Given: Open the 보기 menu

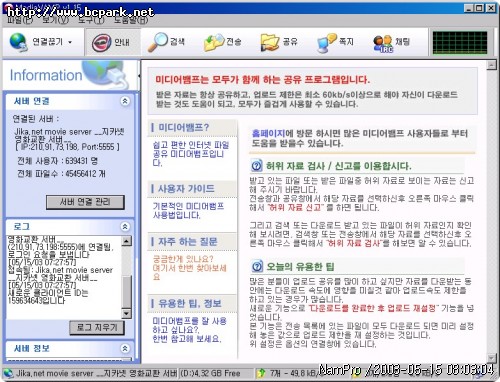Looking at the screenshot, I should pos(55,20).
